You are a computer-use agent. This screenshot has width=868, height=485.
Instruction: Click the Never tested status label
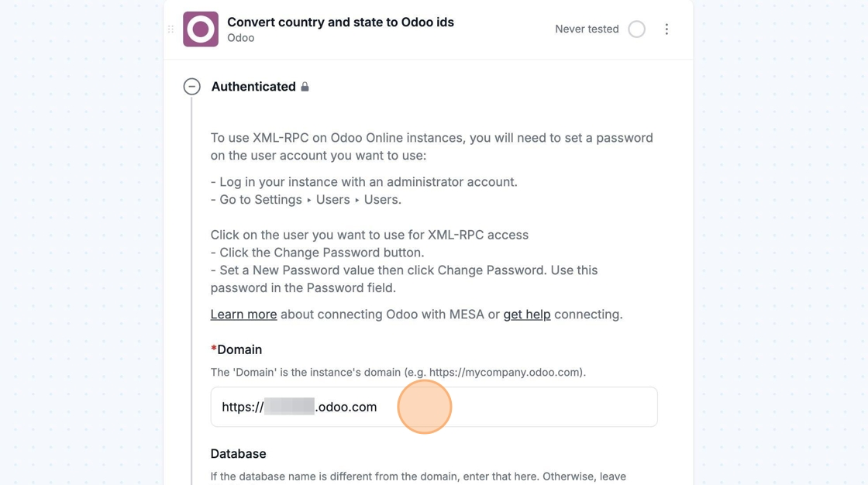587,29
